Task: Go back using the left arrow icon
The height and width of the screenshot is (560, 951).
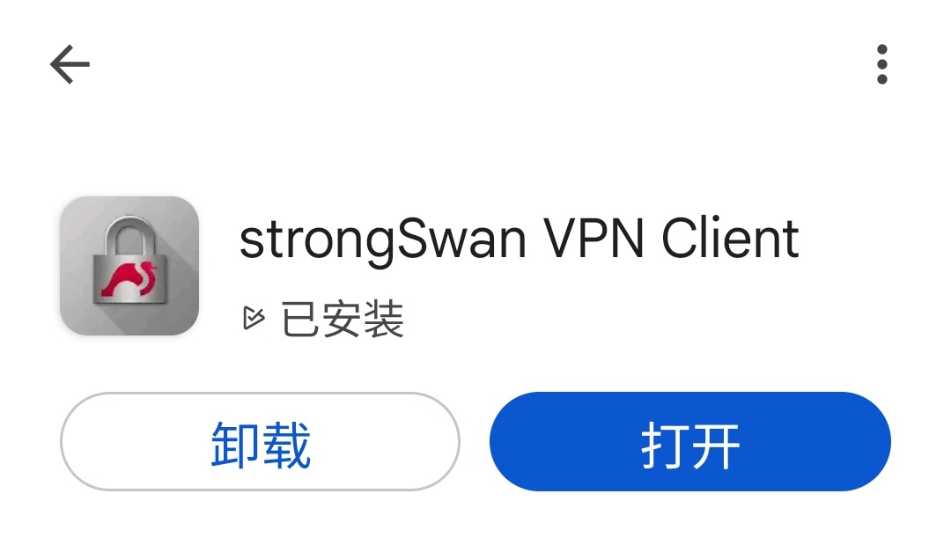Action: [x=70, y=63]
